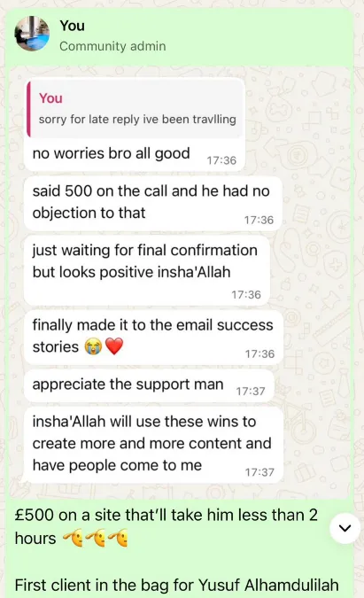This screenshot has height=598, width=364.
Task: Open the quoted 'sorry for late reply' message
Action: pos(136,109)
